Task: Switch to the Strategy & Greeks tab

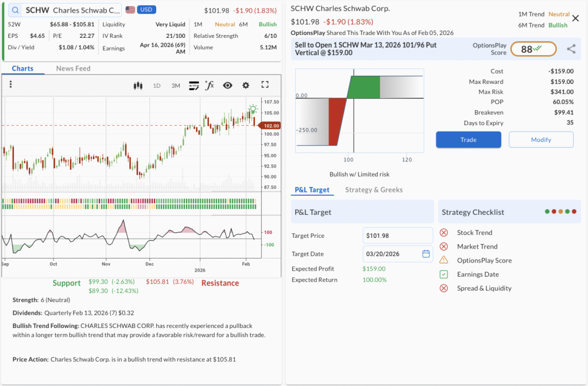Action: pyautogui.click(x=374, y=190)
